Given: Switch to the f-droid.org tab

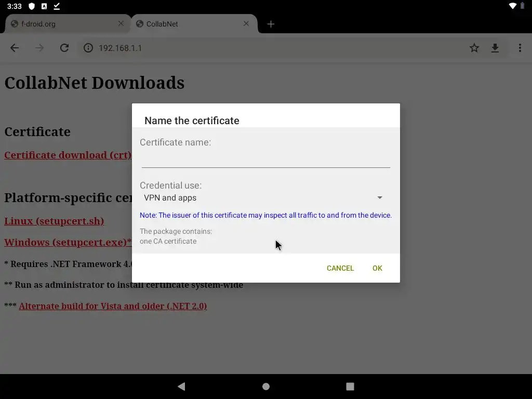Looking at the screenshot, I should click(68, 24).
